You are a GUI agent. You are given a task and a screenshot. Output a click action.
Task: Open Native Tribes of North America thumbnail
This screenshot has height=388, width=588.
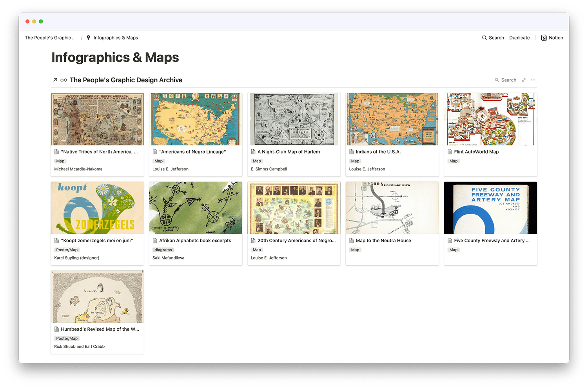point(97,119)
